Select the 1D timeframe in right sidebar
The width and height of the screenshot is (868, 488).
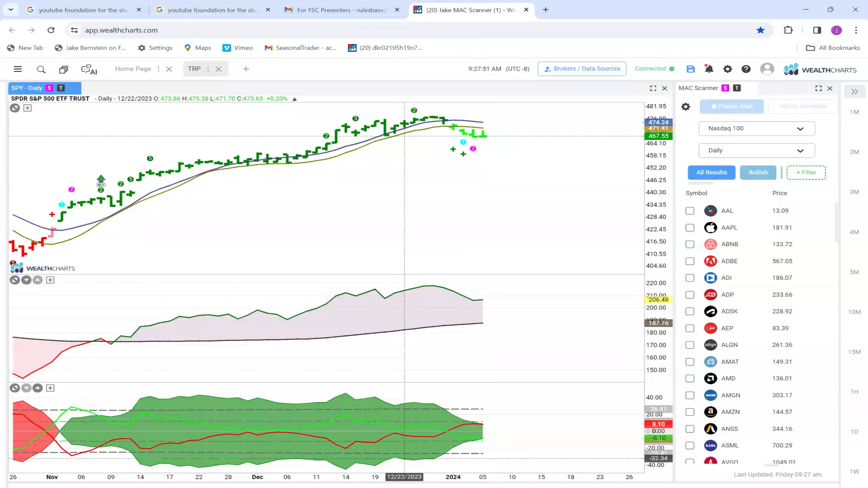click(x=854, y=432)
